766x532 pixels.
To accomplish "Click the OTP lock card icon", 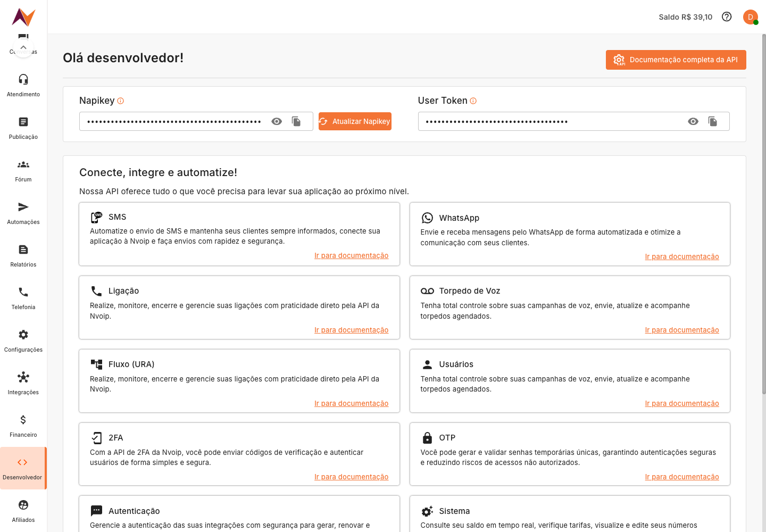I will pyautogui.click(x=427, y=438).
